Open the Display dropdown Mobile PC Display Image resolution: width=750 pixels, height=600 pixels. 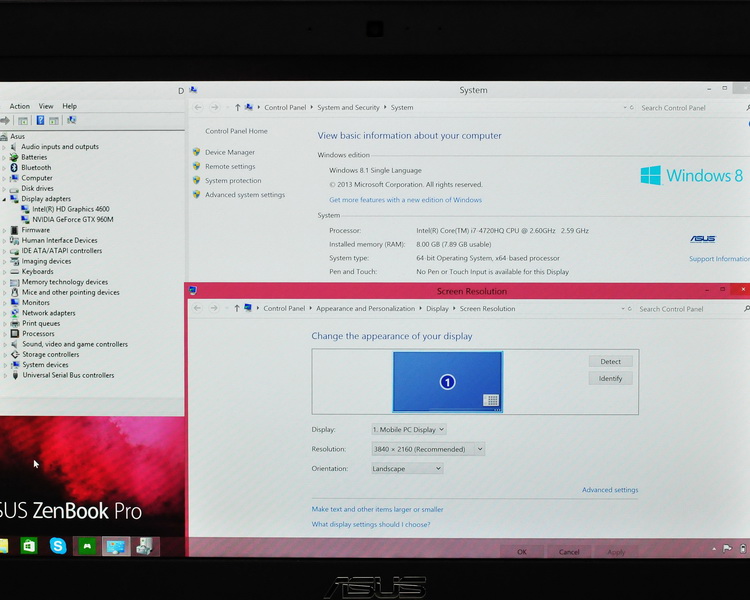coord(409,430)
